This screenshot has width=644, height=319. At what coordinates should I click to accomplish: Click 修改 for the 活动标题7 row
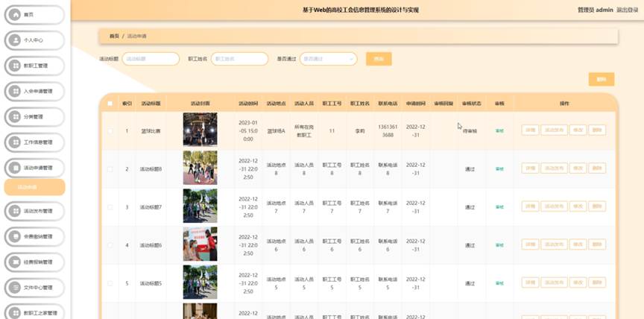[x=578, y=206]
